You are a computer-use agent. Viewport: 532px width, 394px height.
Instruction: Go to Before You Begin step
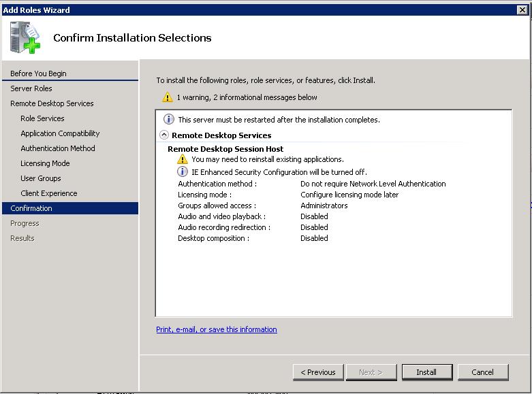(x=38, y=73)
